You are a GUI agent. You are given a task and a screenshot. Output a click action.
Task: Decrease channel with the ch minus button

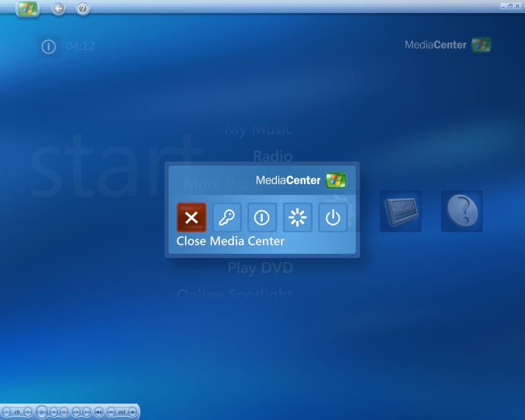click(7, 412)
